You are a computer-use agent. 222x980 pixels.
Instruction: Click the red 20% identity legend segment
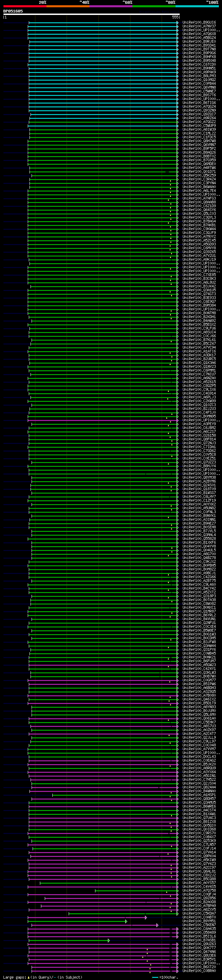pos(25,6)
